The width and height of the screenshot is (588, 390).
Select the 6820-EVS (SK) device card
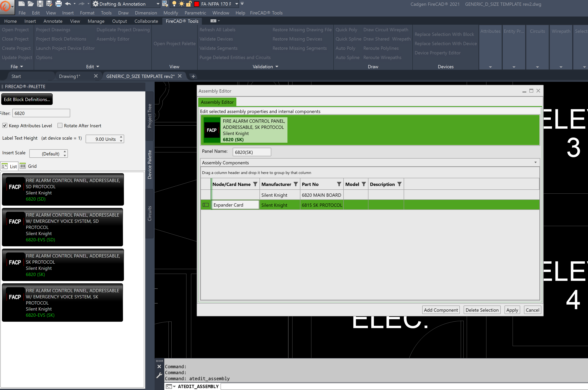coord(62,302)
